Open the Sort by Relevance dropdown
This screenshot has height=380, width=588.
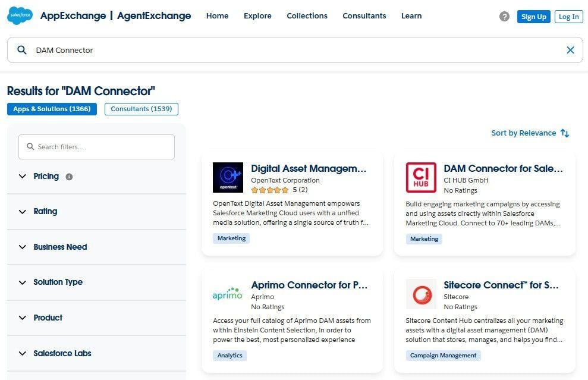tap(523, 133)
